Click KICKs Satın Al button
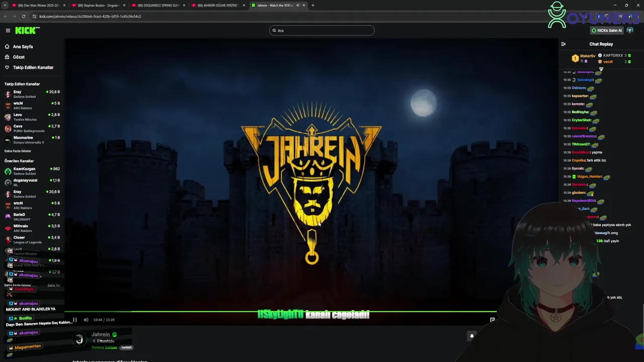This screenshot has height=362, width=644. point(607,31)
